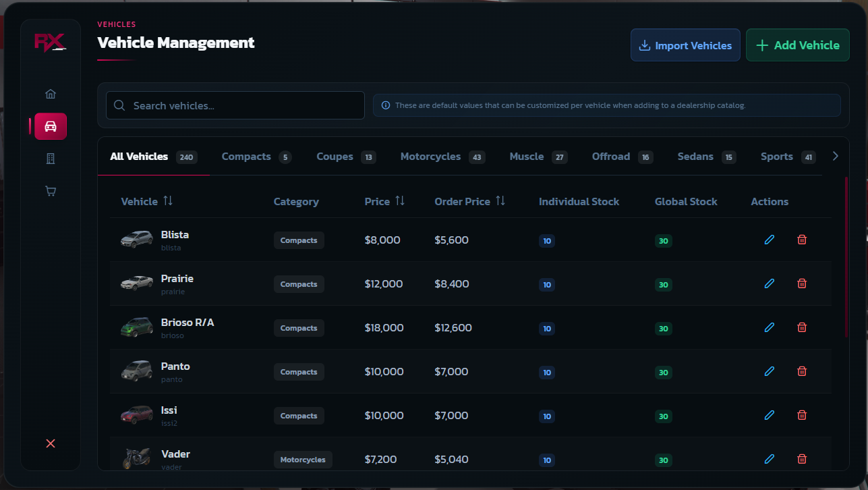The height and width of the screenshot is (490, 868).
Task: Open the shopping cart icon in sidebar
Action: [50, 191]
